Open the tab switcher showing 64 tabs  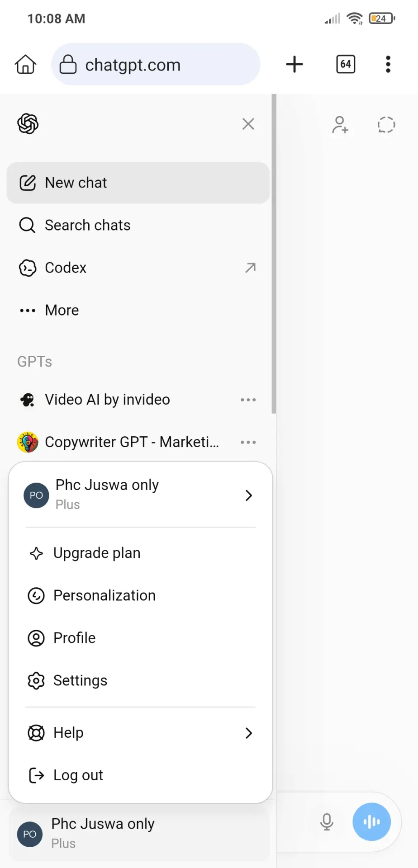[x=346, y=64]
